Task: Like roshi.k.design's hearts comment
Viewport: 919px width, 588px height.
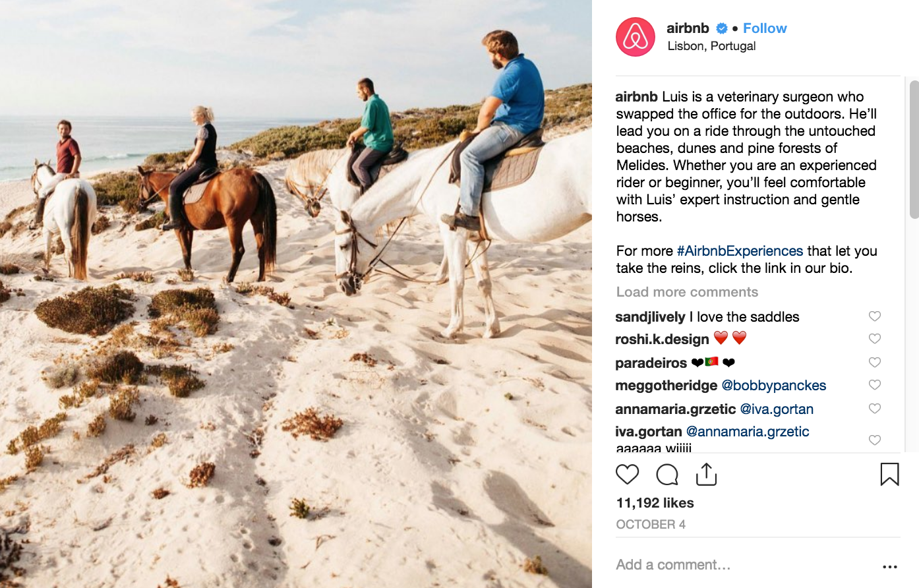Action: pos(875,339)
